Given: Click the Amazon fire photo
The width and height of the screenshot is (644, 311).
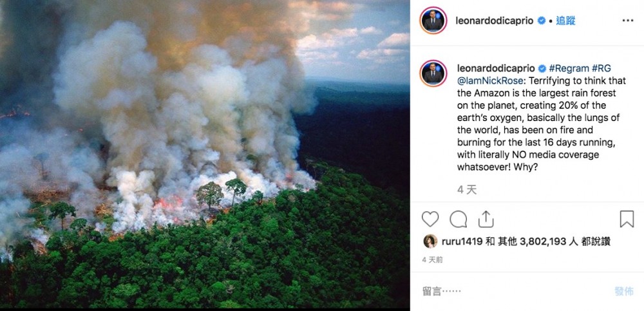Looking at the screenshot, I should tap(205, 155).
